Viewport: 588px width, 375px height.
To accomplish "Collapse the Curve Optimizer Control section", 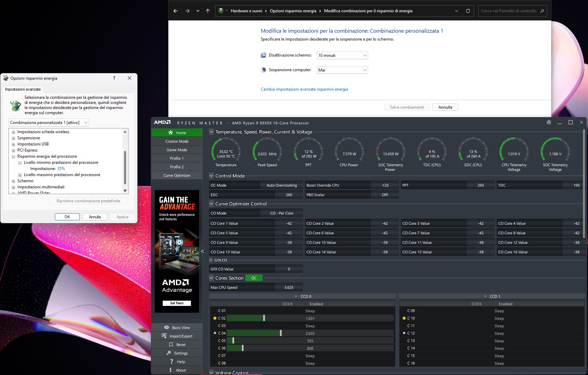I will click(211, 204).
